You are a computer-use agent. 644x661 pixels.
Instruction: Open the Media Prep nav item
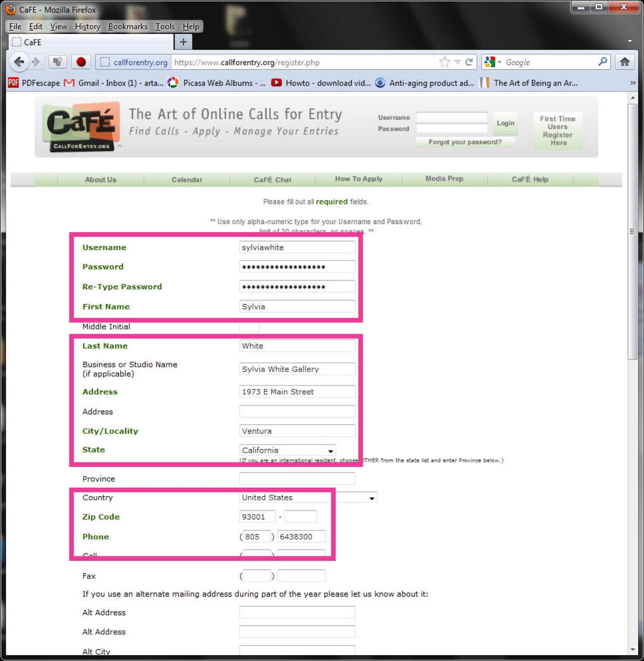click(x=445, y=179)
